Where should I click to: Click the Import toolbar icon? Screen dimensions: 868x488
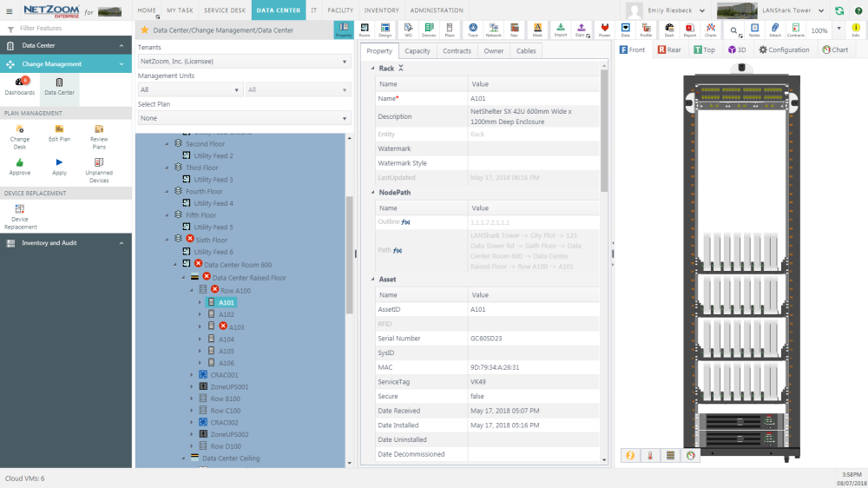(560, 30)
